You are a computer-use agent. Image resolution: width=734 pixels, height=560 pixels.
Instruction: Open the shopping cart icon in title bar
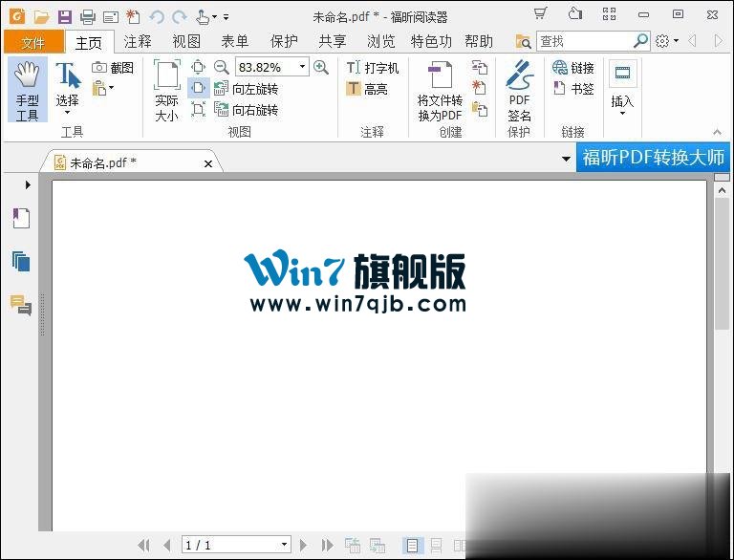point(541,14)
